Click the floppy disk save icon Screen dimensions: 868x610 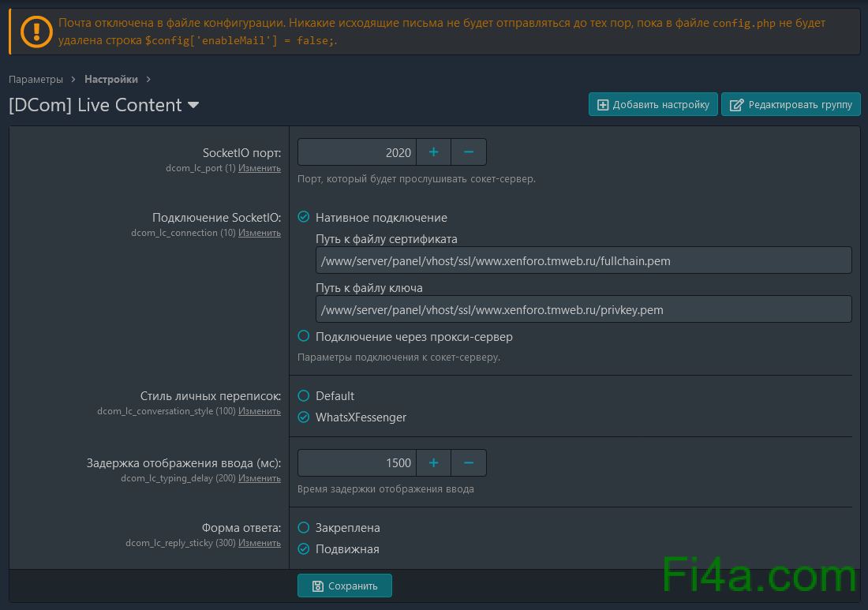[318, 586]
